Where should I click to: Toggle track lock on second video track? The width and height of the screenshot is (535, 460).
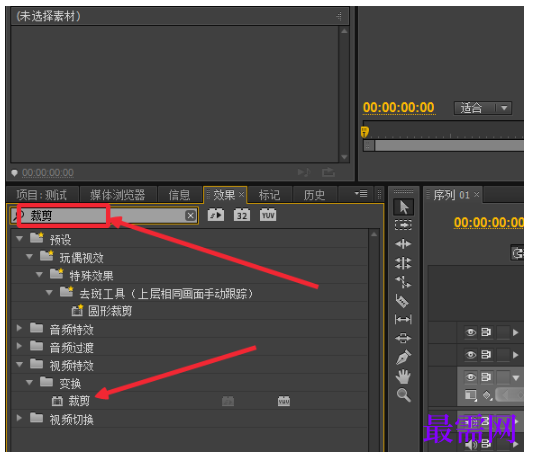point(503,355)
